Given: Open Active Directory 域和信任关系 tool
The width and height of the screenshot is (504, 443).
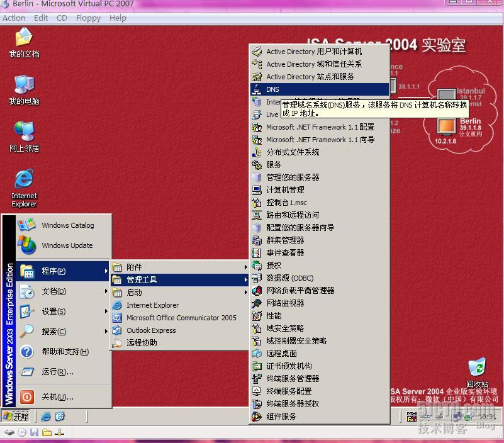Looking at the screenshot, I should [x=320, y=64].
